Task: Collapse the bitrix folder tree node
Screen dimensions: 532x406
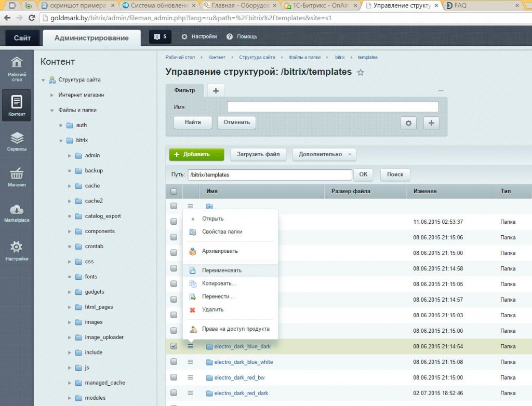Action: click(x=61, y=140)
